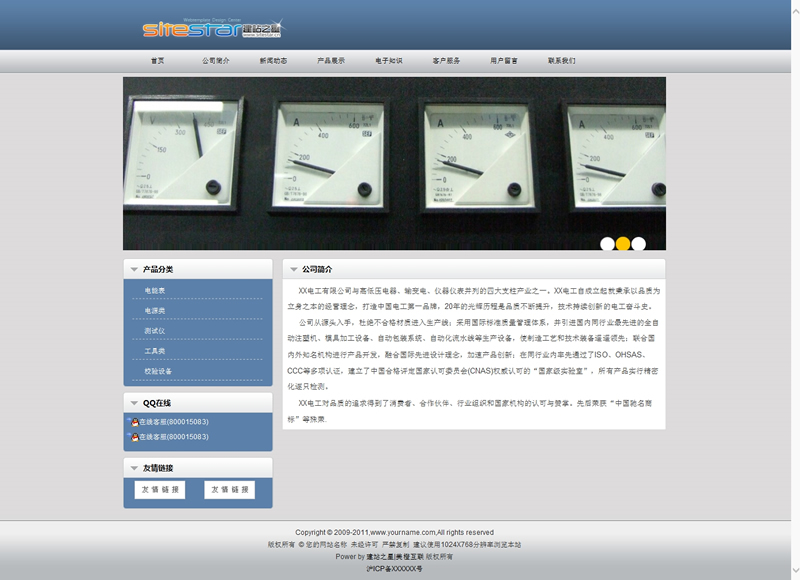Viewport: 800px width, 580px height.
Task: Select the first white slideshow dot
Action: tap(607, 243)
